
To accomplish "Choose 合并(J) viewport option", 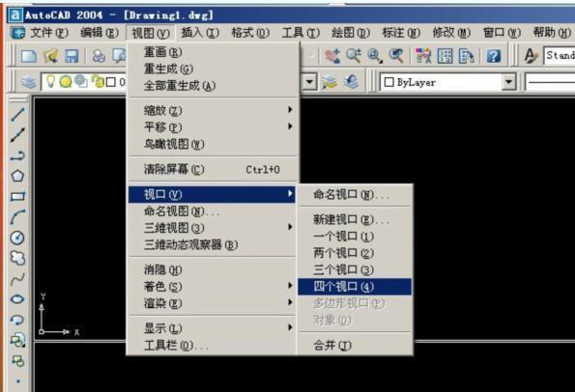I will tap(355, 345).
